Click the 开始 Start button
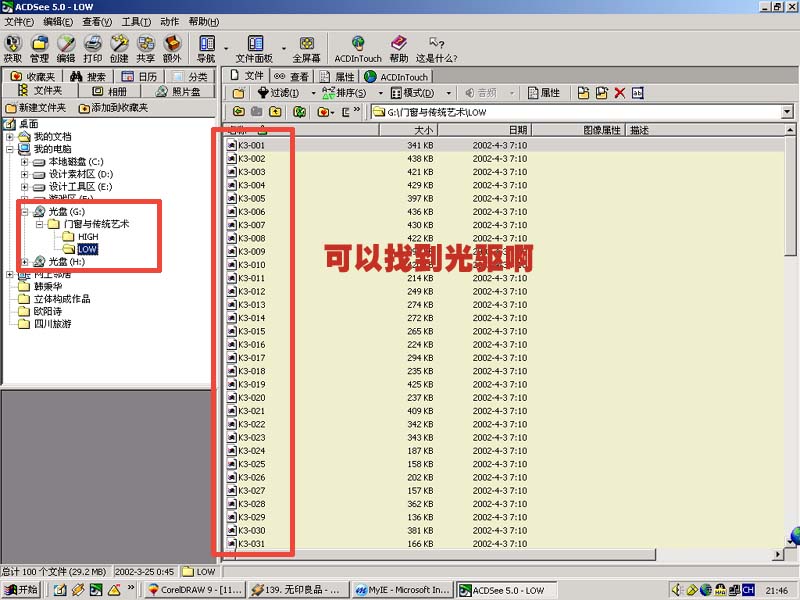800x600 pixels. pyautogui.click(x=21, y=590)
